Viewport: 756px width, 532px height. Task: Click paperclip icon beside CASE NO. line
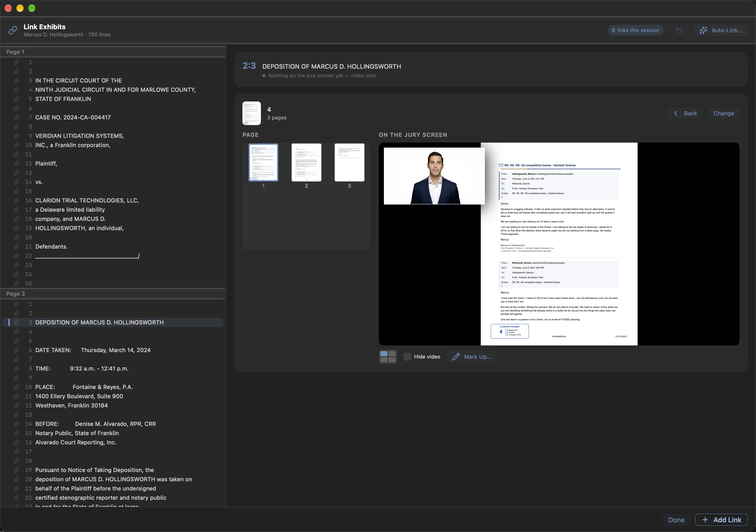point(16,118)
